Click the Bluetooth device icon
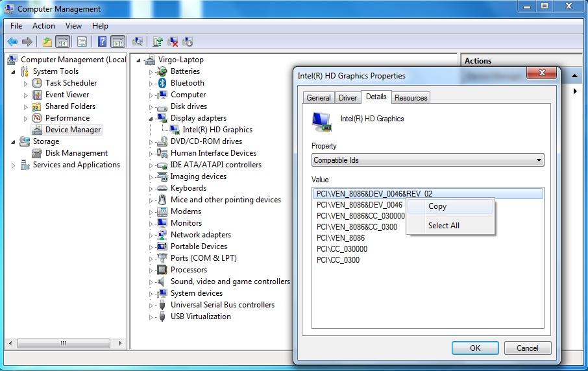The width and height of the screenshot is (588, 371). [x=162, y=83]
